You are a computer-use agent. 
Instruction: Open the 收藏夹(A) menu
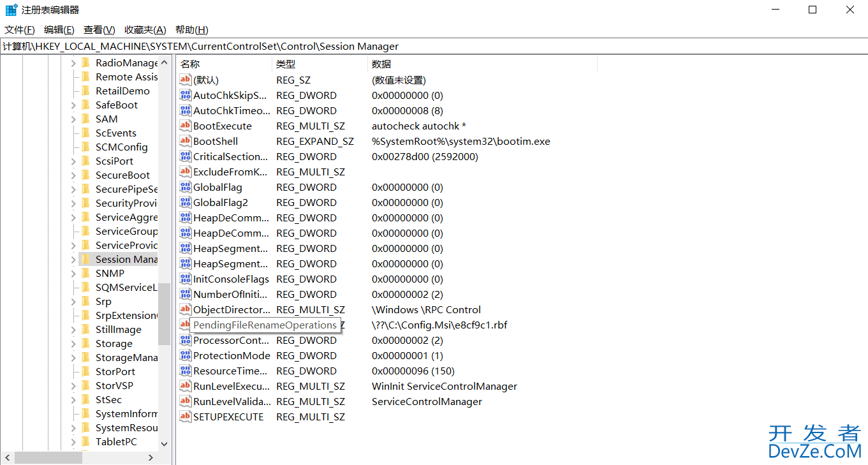tap(145, 30)
